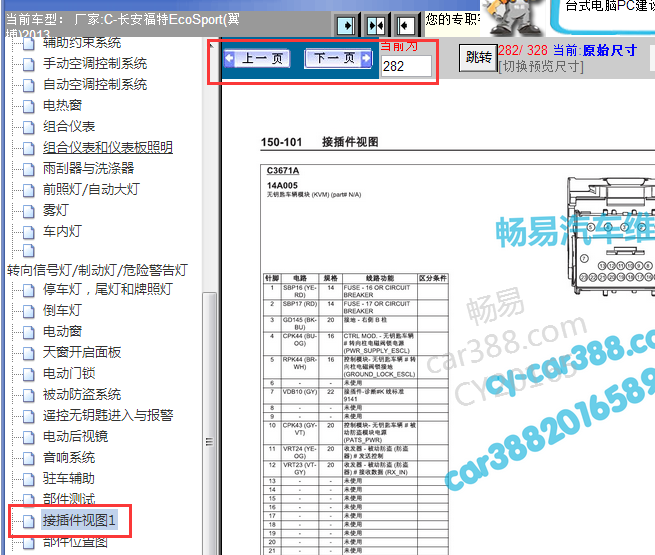
Task: Select 部件测试 tree item
Action: click(x=69, y=499)
